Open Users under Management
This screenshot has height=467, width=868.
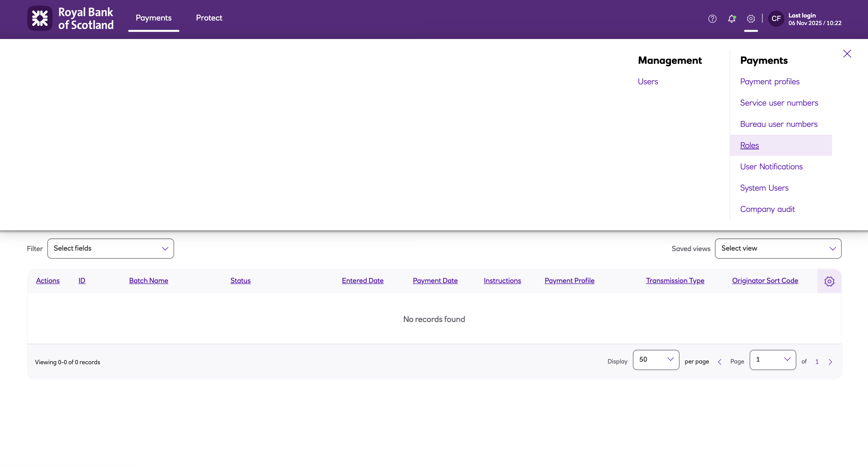click(x=648, y=82)
